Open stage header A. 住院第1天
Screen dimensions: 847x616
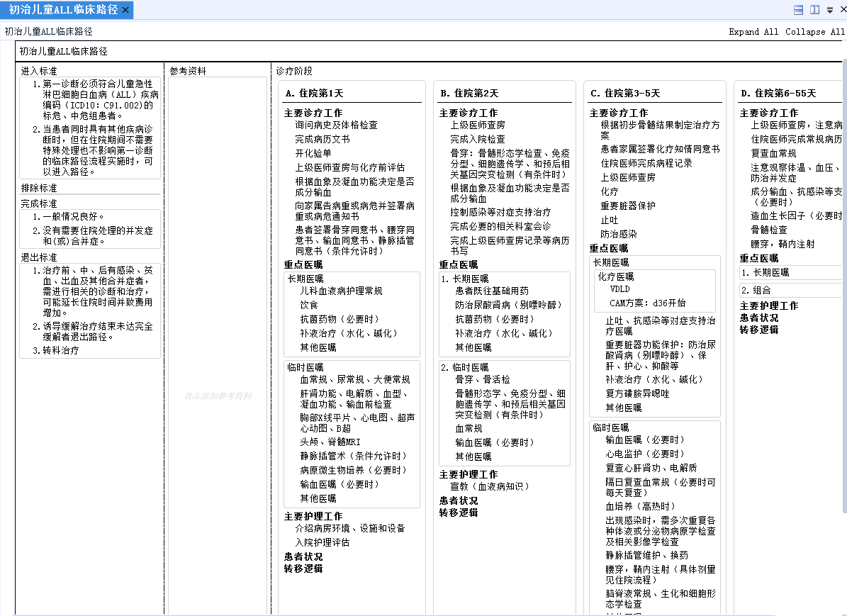[x=315, y=94]
